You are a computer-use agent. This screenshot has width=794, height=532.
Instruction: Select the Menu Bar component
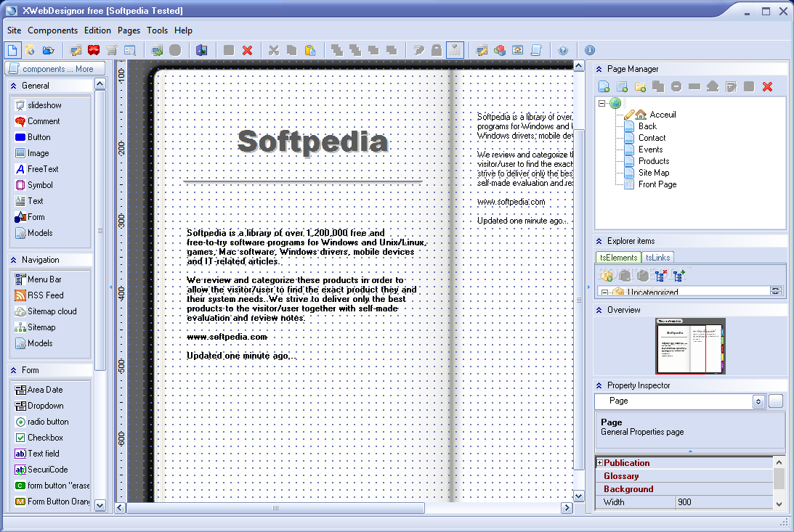38,279
